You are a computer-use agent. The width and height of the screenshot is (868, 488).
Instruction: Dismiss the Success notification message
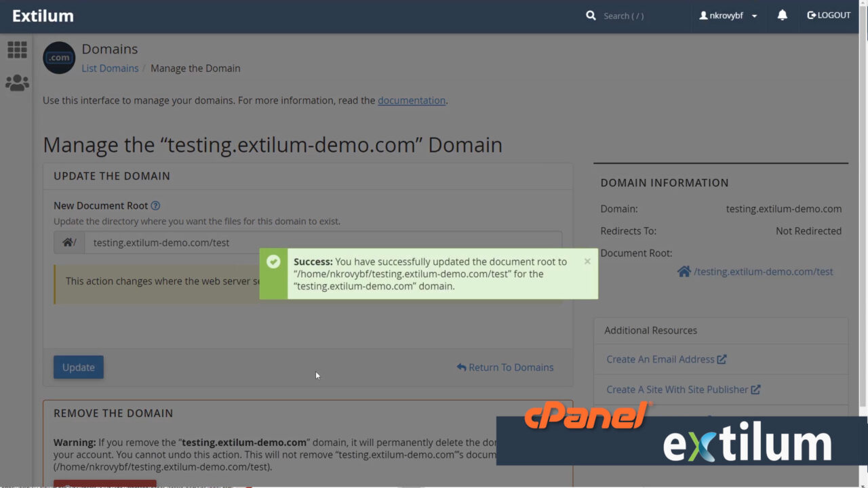(587, 261)
